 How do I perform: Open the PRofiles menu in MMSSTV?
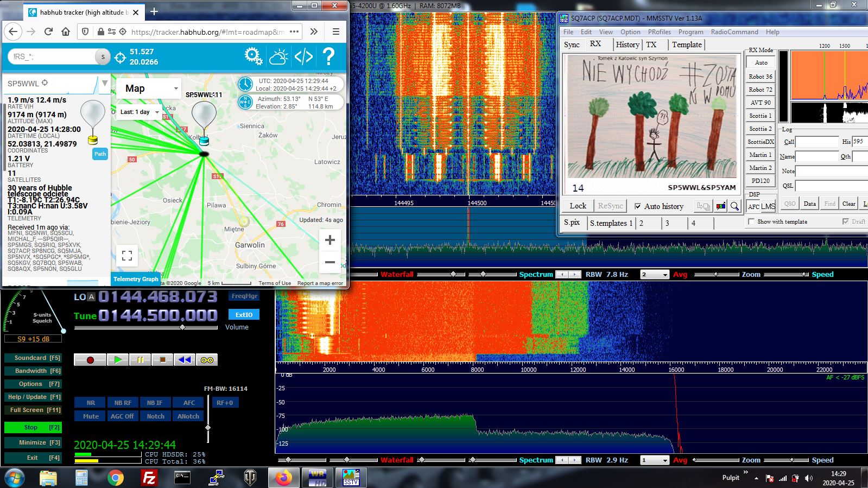pyautogui.click(x=659, y=32)
